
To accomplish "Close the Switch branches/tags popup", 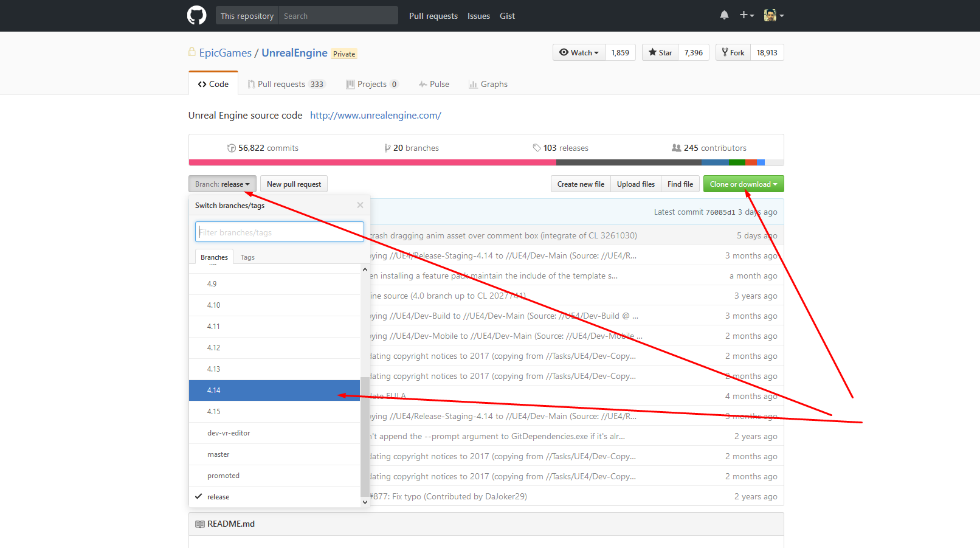I will coord(360,205).
